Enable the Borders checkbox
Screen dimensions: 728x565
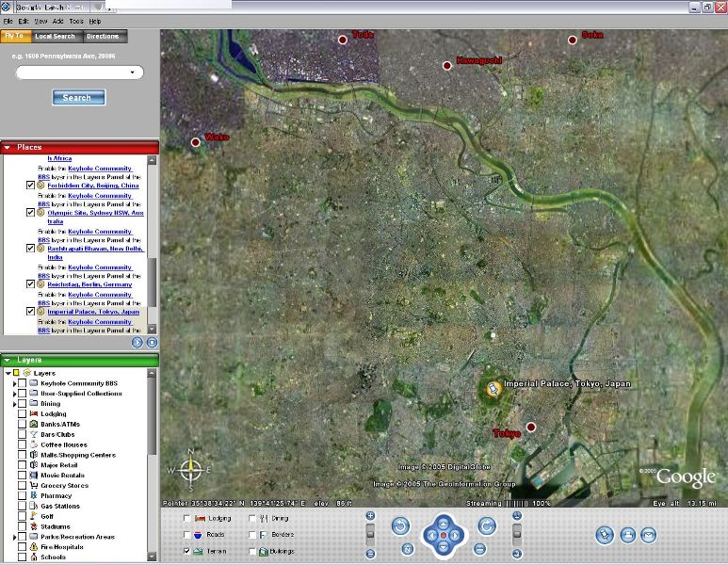coord(252,535)
